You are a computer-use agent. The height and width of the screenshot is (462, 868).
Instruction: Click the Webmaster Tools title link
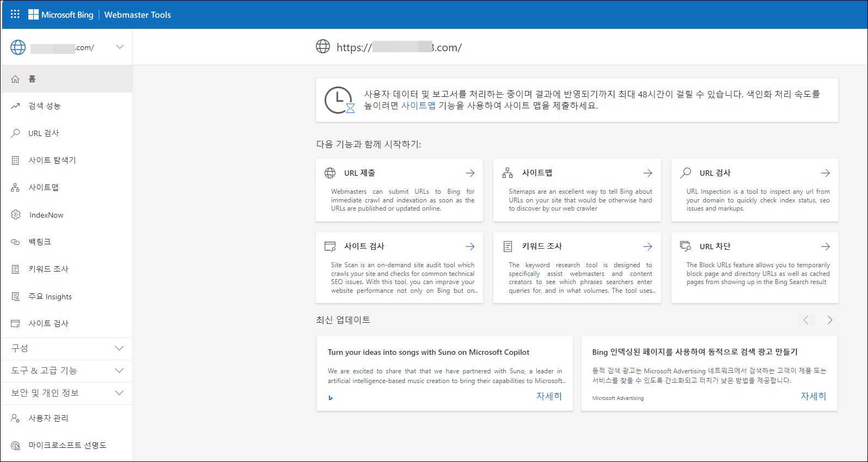pyautogui.click(x=138, y=15)
